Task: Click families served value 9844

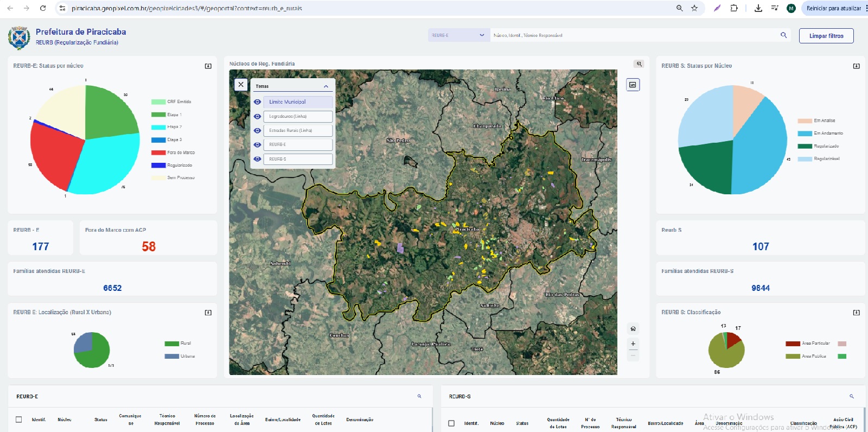Action: (x=761, y=288)
